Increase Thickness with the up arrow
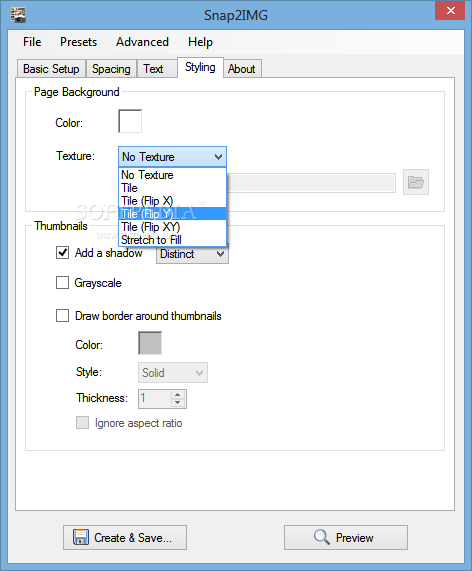This screenshot has height=571, width=472. 178,394
